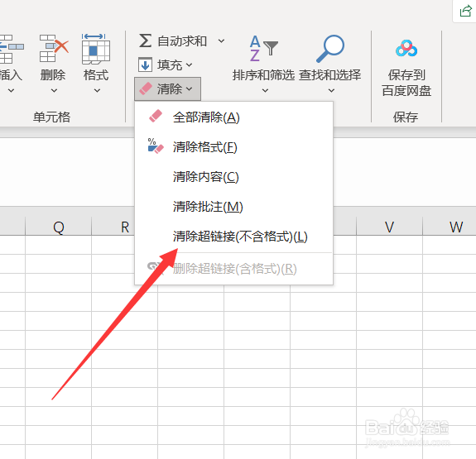Choose 清除超链接(不含格式)(L)
476x459 pixels.
(233, 237)
